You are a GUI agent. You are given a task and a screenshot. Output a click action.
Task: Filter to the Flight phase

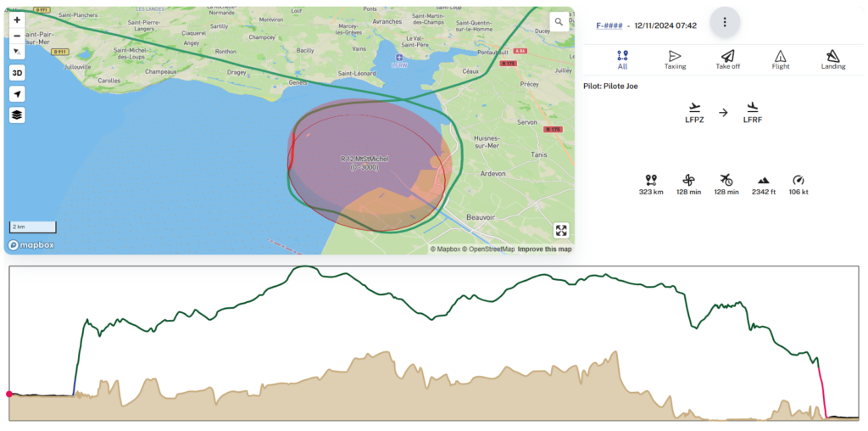(780, 59)
